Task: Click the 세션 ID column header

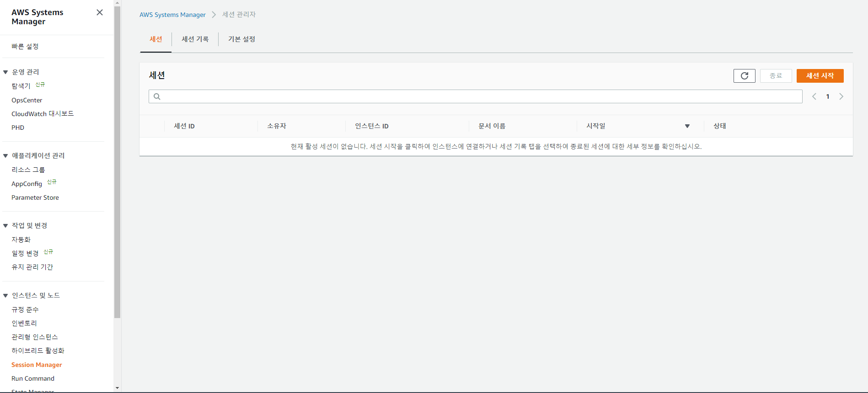Action: coord(184,126)
